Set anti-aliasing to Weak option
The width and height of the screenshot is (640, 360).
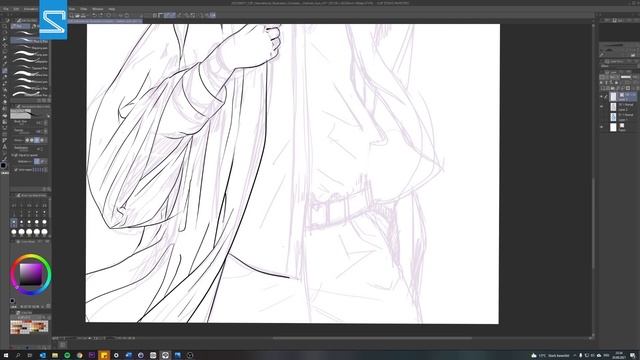coord(32,140)
